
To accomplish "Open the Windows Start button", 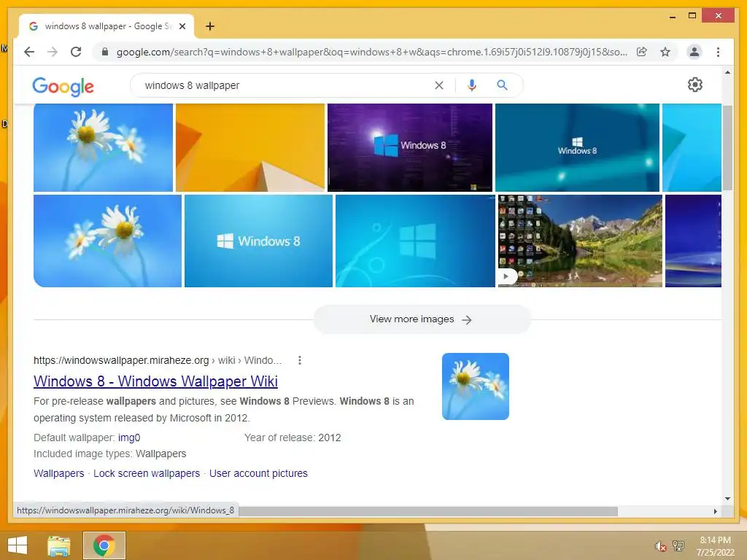I will pos(18,545).
